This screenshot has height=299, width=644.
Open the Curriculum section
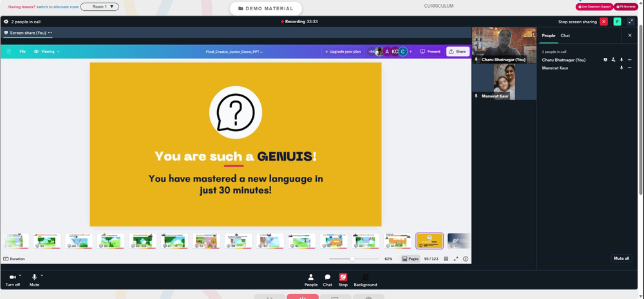pos(439,6)
